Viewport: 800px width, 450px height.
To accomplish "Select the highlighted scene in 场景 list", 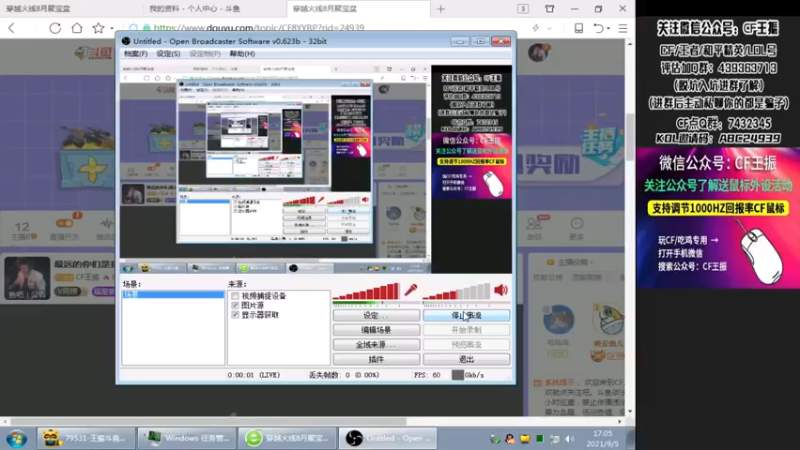I will 173,294.
